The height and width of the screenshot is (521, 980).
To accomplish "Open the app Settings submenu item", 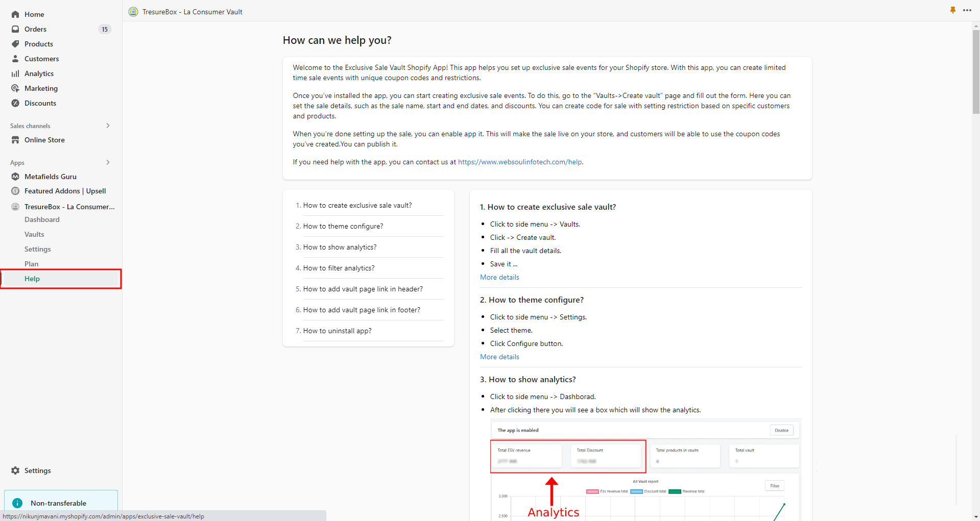I will [x=38, y=249].
